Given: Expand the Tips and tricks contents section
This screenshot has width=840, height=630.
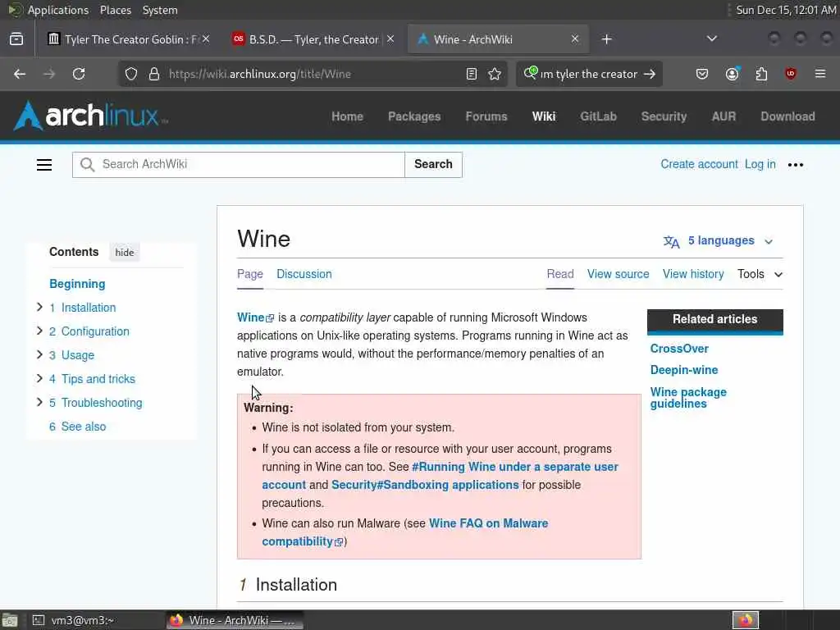Looking at the screenshot, I should [x=39, y=378].
